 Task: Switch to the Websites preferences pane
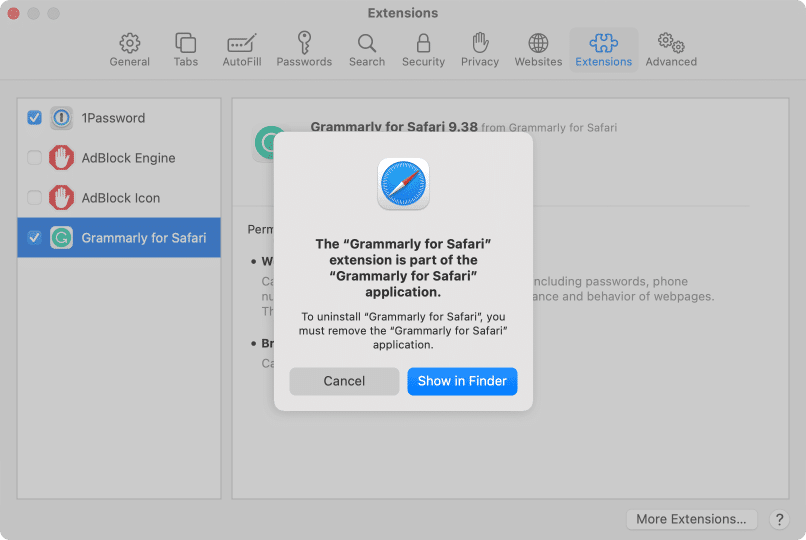tap(538, 50)
